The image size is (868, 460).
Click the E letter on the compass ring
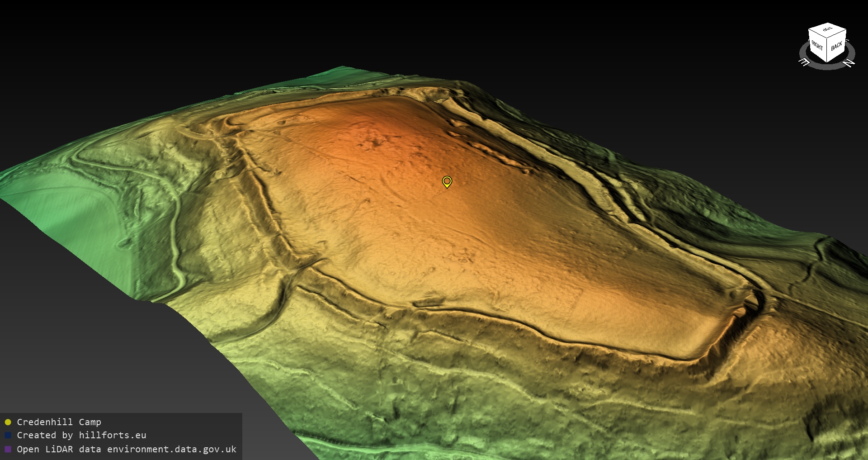pos(804,62)
